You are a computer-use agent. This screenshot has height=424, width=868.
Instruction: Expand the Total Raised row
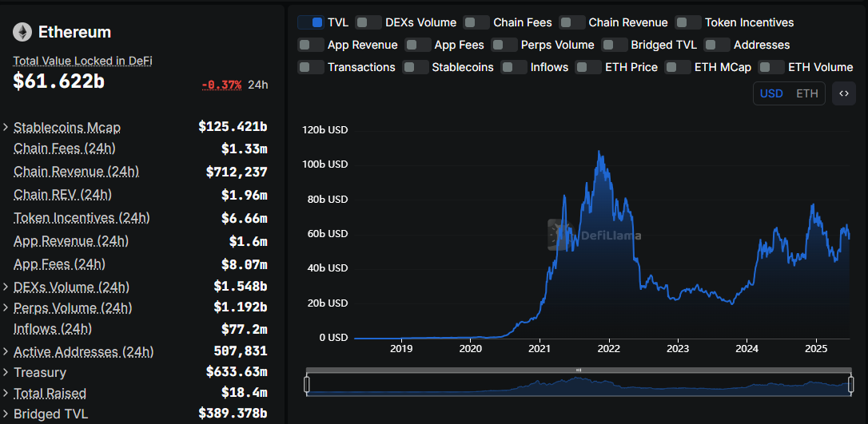click(x=6, y=393)
